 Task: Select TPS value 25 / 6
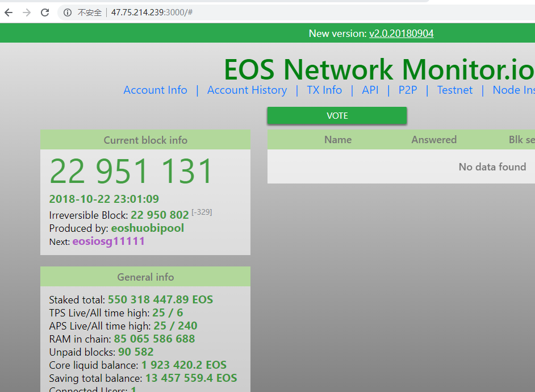(168, 312)
